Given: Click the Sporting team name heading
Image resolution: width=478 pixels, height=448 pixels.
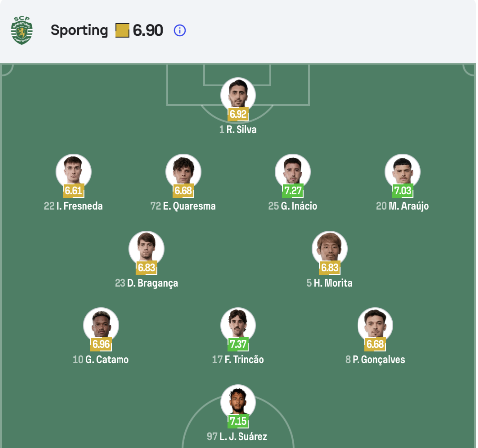Looking at the screenshot, I should 79,30.
